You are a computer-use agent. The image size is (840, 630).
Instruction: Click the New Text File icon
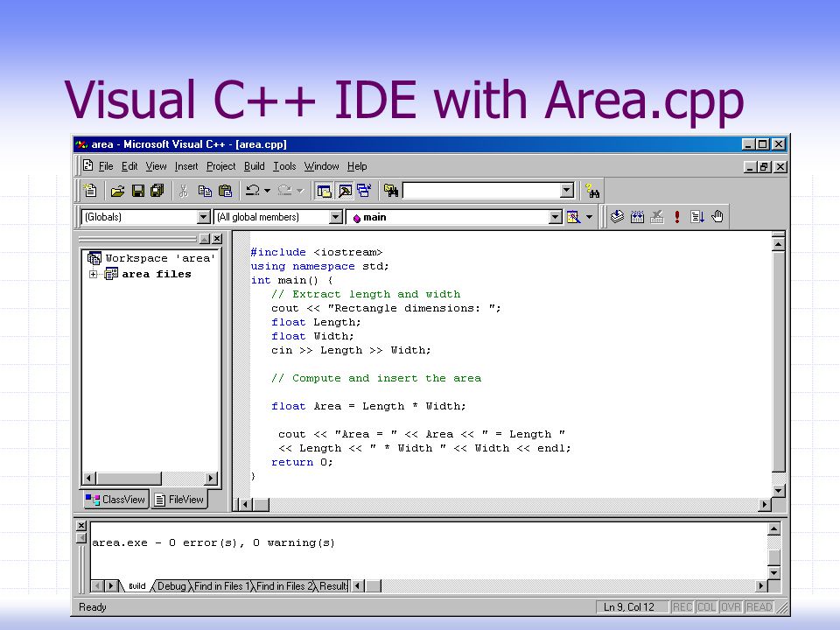[x=90, y=191]
